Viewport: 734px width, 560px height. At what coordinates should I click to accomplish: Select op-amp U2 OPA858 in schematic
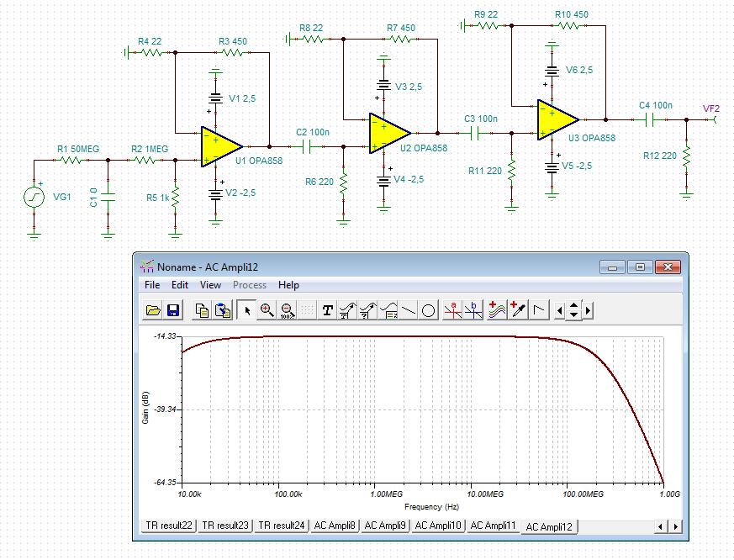coord(389,133)
